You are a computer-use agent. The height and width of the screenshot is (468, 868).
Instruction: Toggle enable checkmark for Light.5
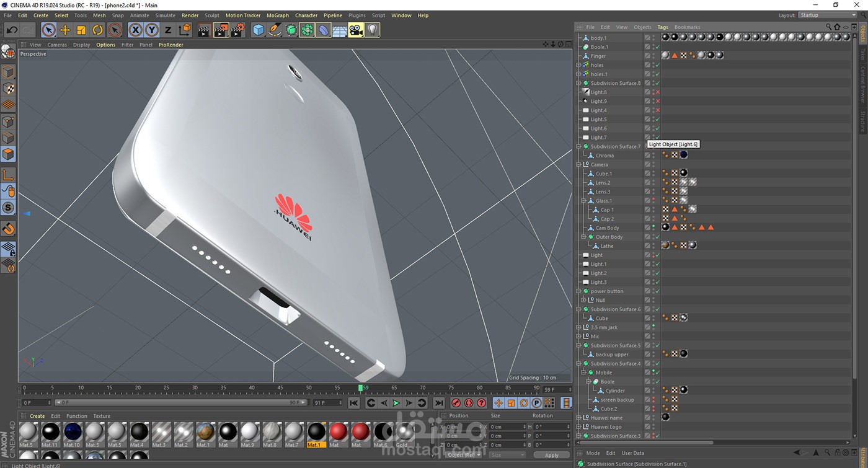(x=657, y=120)
